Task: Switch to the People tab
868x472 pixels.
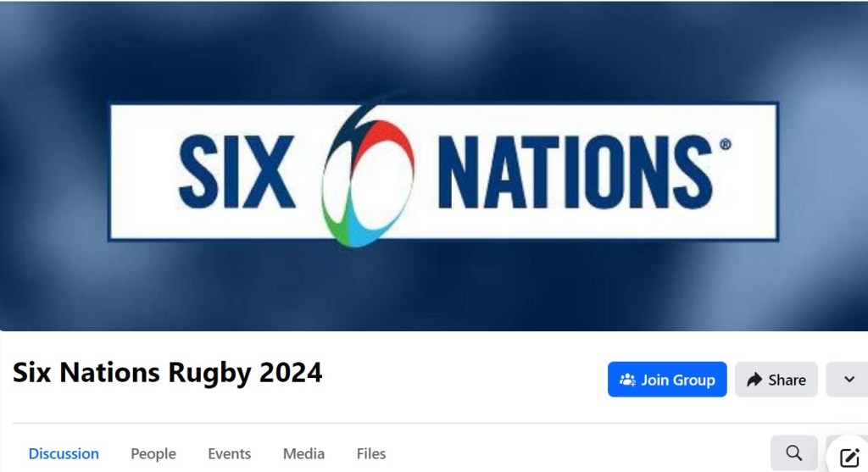Action: point(153,453)
